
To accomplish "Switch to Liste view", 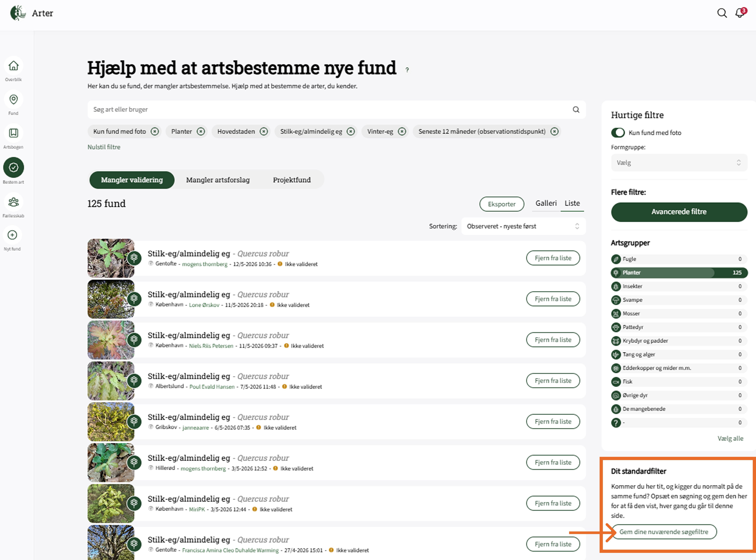I will pos(572,203).
